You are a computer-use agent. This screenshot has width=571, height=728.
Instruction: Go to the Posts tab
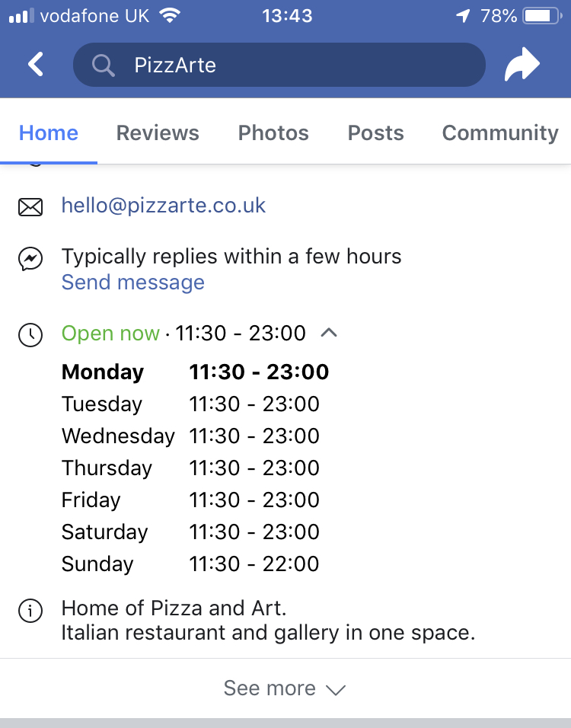click(375, 133)
